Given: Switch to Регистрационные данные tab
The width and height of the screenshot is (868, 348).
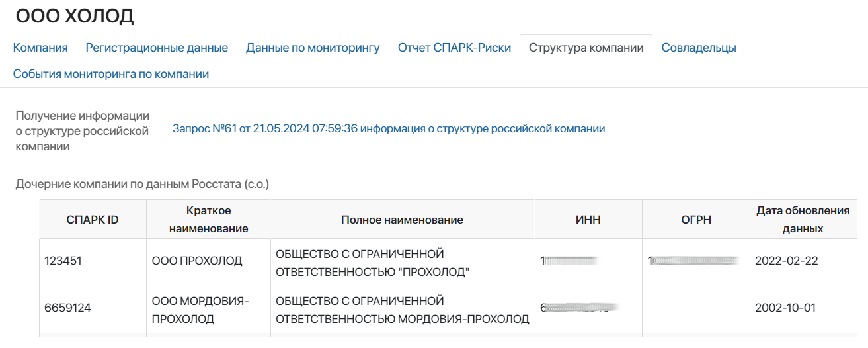Looking at the screenshot, I should (x=157, y=48).
